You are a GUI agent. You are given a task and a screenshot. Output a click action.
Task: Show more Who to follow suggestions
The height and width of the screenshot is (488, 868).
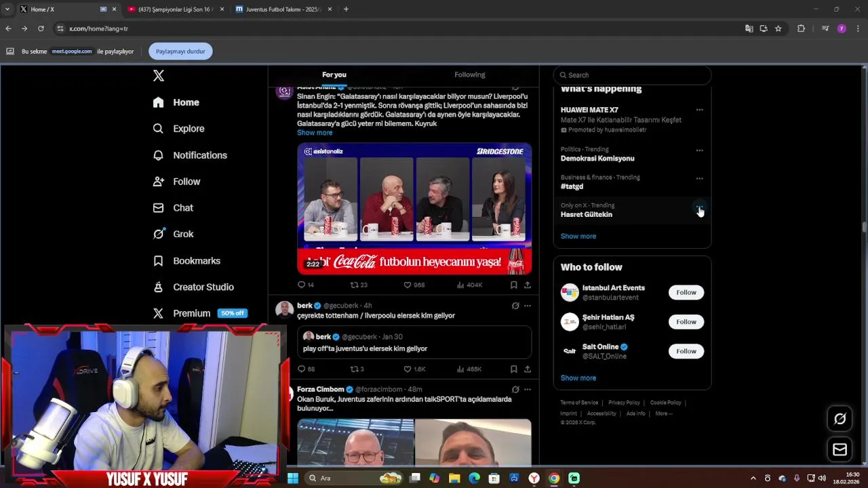point(578,378)
